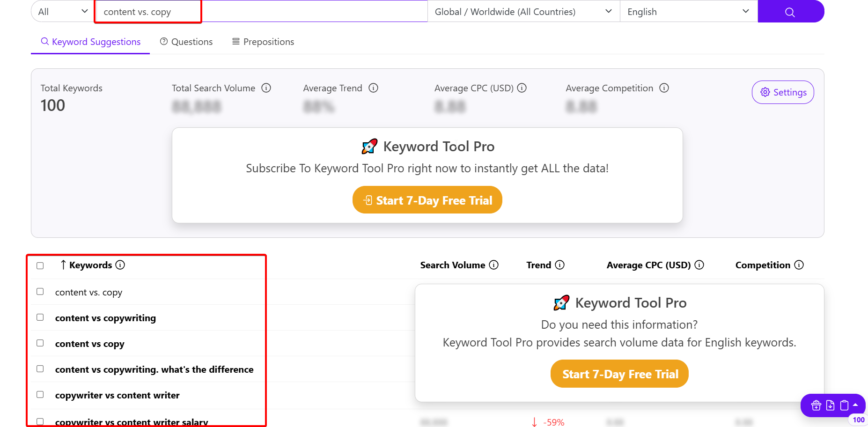Click the add keywords to basket icon
868x427 pixels.
click(815, 405)
